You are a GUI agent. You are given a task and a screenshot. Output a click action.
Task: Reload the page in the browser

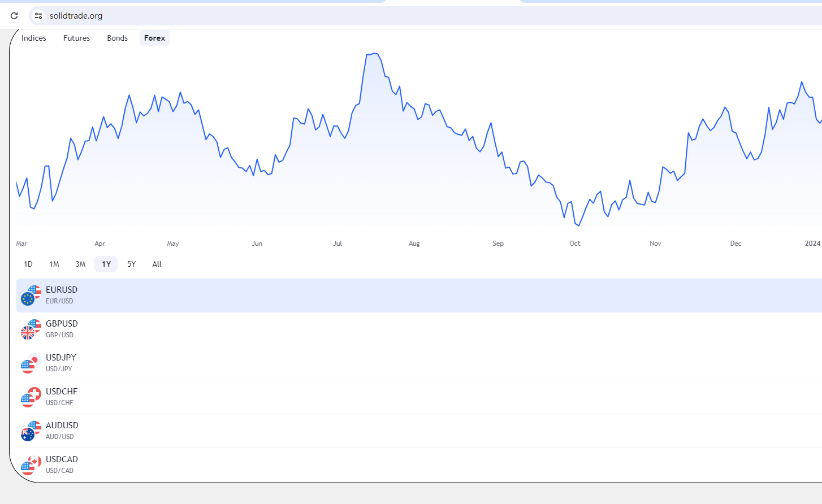pyautogui.click(x=14, y=16)
